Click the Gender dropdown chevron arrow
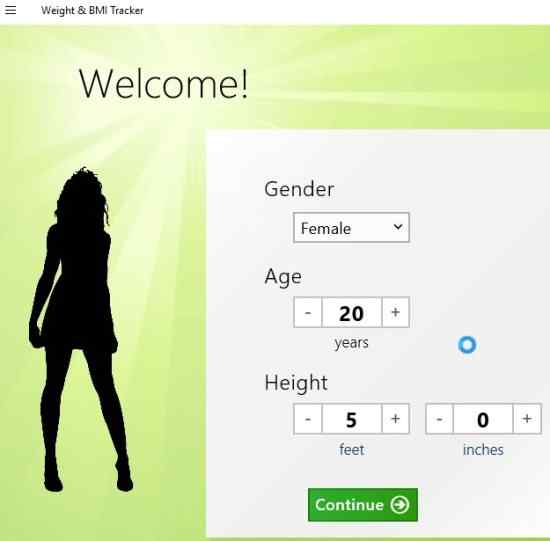Image resolution: width=550 pixels, height=541 pixels. [398, 227]
